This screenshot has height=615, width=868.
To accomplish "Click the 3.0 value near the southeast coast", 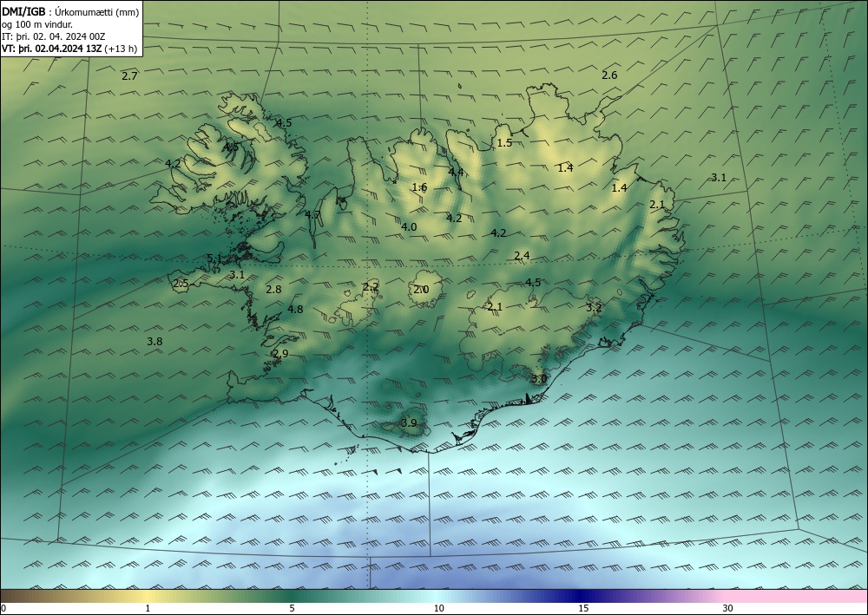I will click(539, 379).
